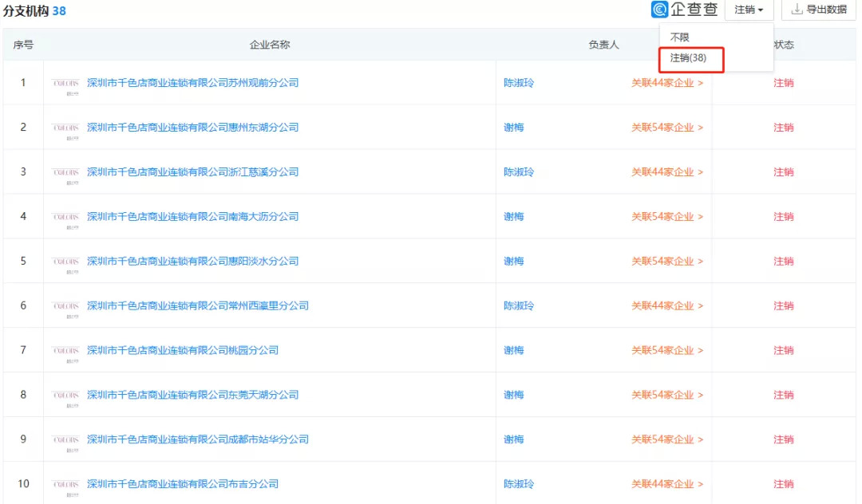Click the 企业名称 column header
The image size is (862, 504).
point(270,45)
